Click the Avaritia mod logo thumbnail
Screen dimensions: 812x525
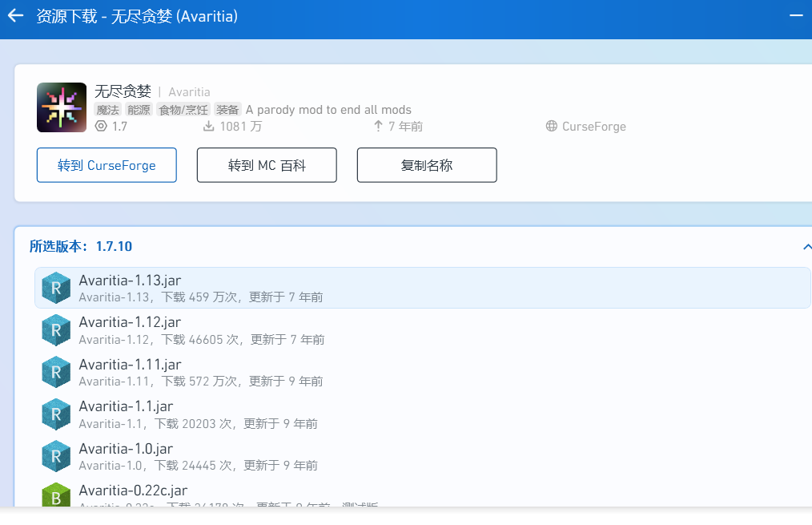pyautogui.click(x=62, y=107)
